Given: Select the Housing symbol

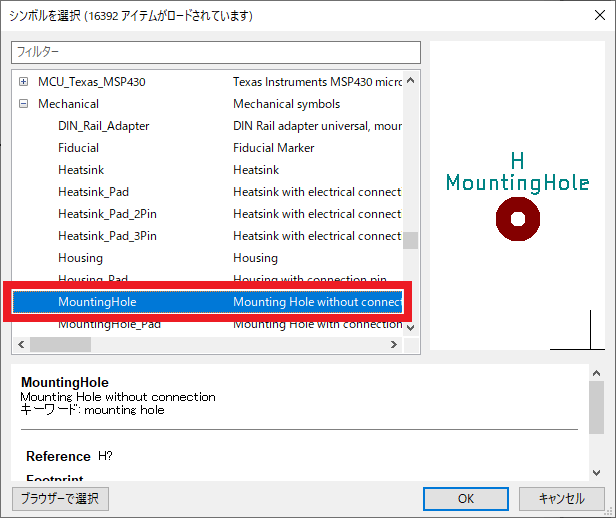Looking at the screenshot, I should pyautogui.click(x=80, y=258).
